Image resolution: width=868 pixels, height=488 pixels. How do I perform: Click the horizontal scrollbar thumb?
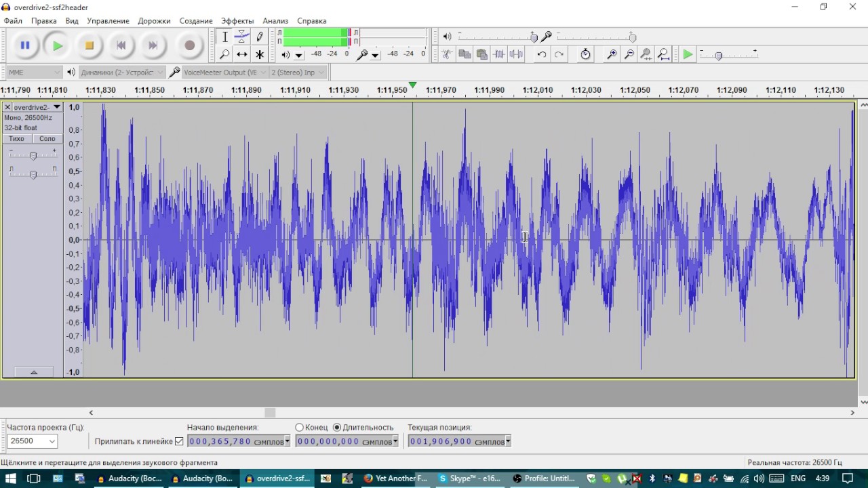[270, 413]
